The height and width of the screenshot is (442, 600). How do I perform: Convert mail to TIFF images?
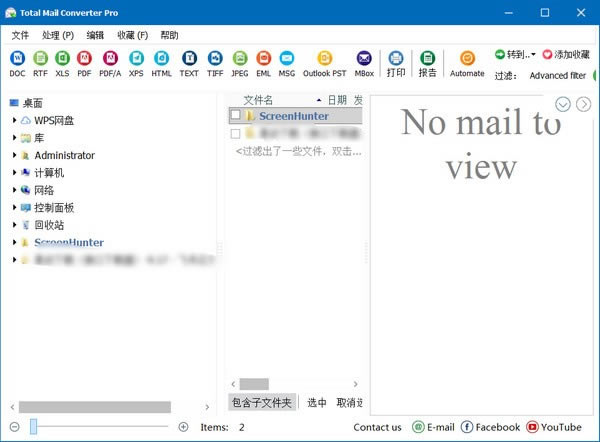coord(215,64)
